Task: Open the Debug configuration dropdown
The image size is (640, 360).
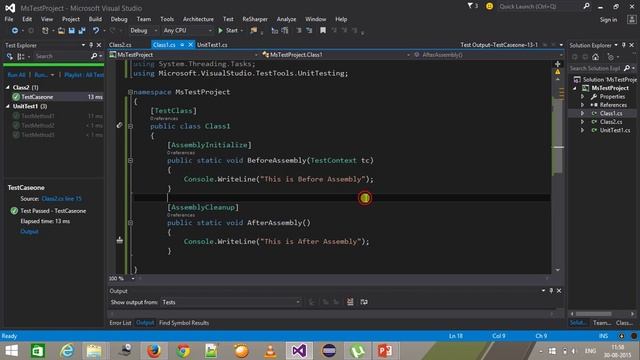Action: [144, 31]
